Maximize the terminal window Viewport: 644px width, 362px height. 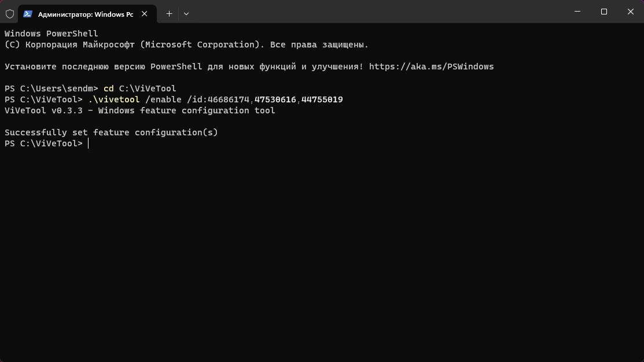coord(603,12)
